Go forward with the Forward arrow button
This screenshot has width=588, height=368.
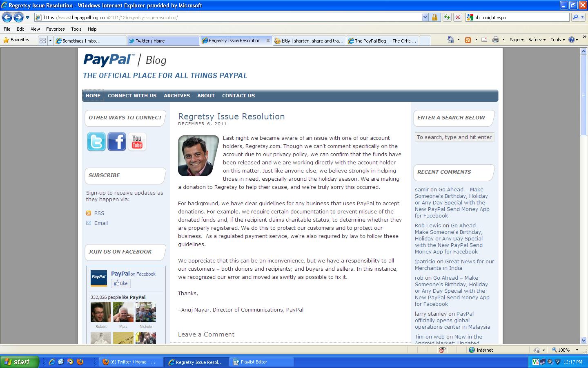(18, 17)
